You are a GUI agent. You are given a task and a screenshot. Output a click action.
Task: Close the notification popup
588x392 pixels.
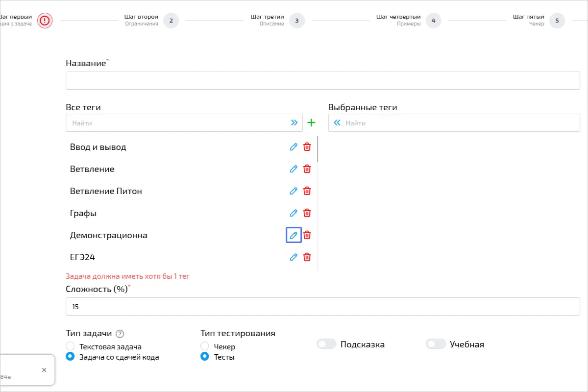[x=44, y=370]
